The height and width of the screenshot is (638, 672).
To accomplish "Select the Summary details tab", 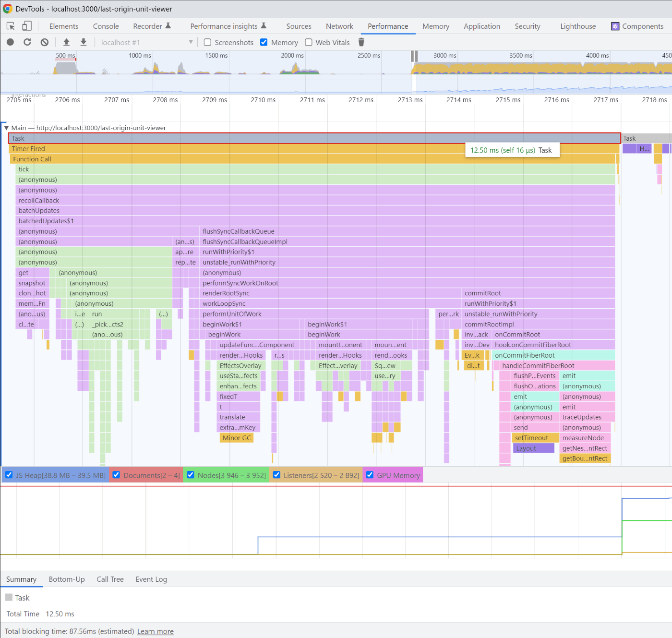I will [x=21, y=579].
